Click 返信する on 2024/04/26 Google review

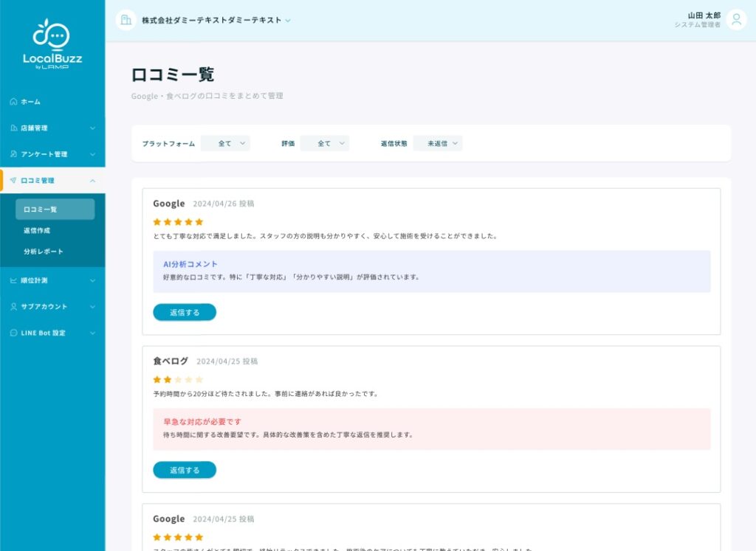(x=185, y=312)
